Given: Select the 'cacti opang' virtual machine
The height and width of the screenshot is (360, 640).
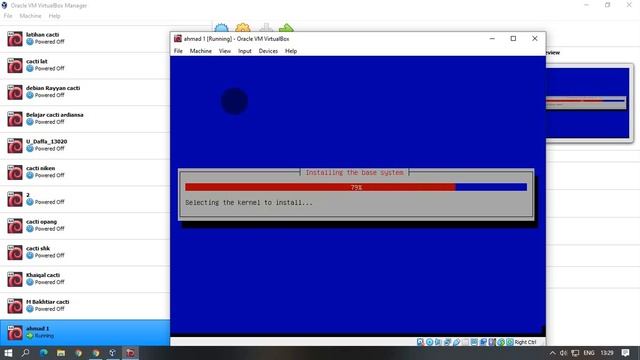Looking at the screenshot, I should pos(85,226).
